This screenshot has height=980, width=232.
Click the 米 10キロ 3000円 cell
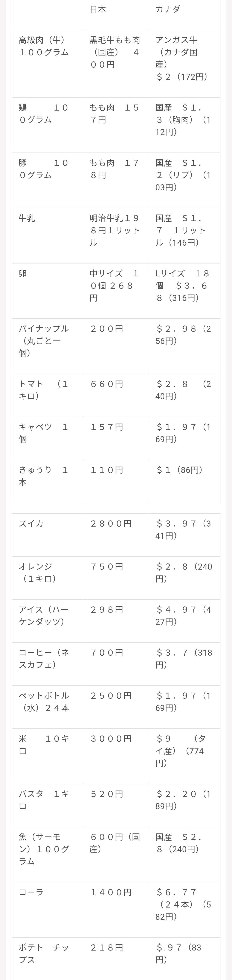(x=116, y=756)
